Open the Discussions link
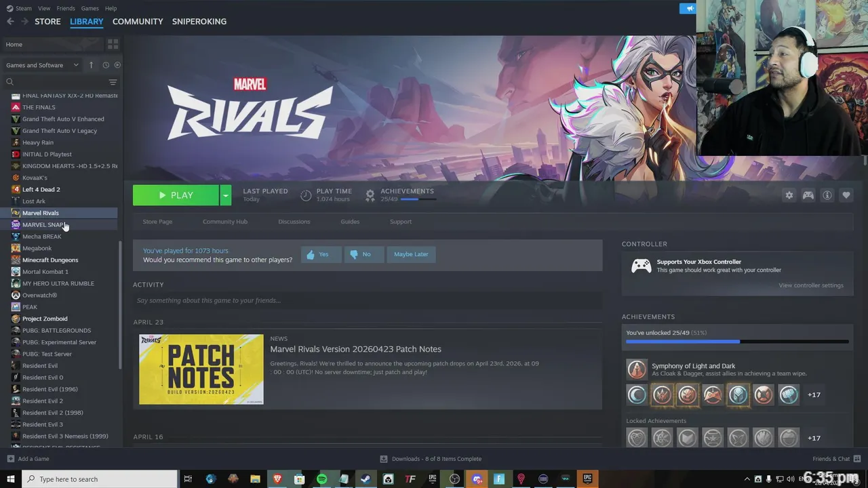This screenshot has width=868, height=488. (294, 222)
